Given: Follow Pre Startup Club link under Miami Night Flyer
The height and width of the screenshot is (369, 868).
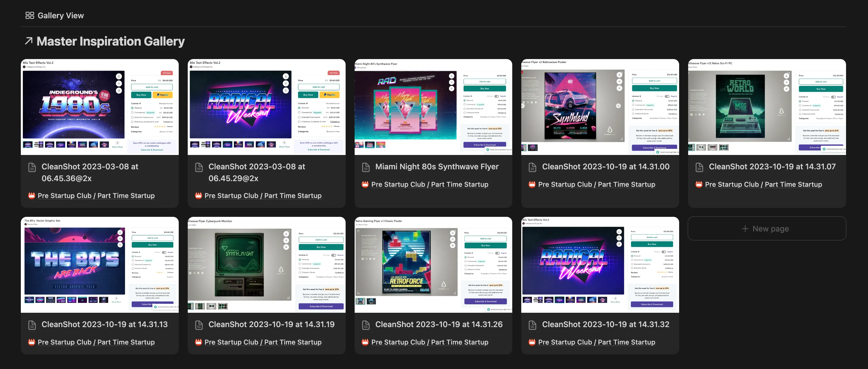Looking at the screenshot, I should pos(429,184).
